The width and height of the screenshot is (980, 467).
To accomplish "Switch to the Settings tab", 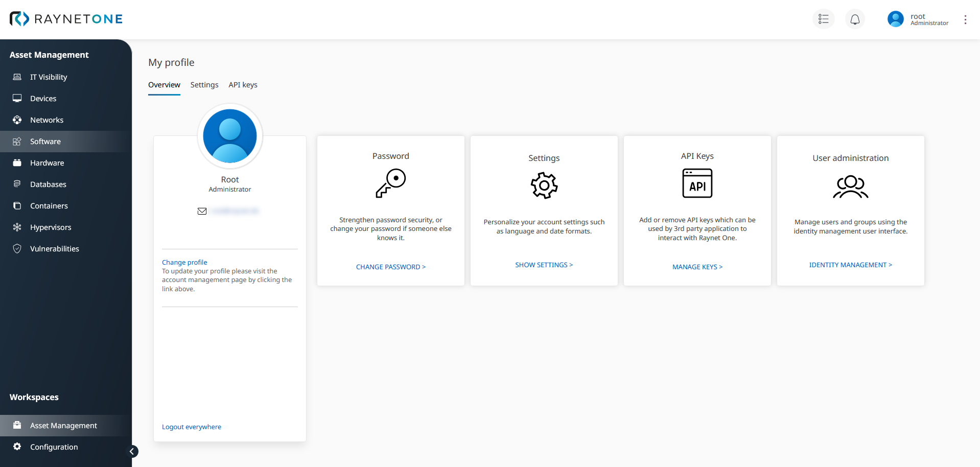I will coord(204,85).
